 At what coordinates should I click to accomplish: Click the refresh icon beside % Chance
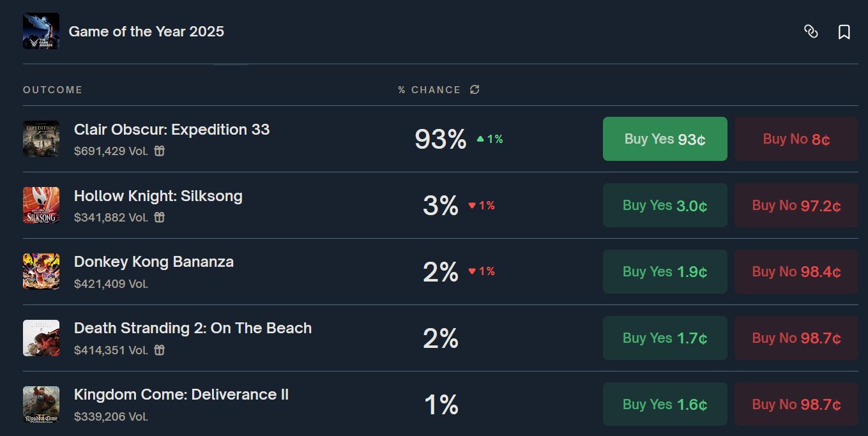[x=475, y=90]
